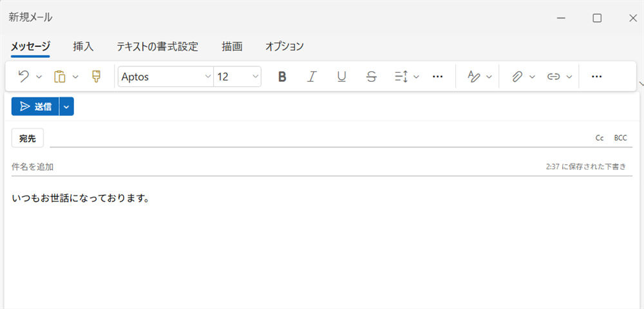Click the 宛先 recipient button
Viewport: 644px width, 309px height.
[x=28, y=138]
